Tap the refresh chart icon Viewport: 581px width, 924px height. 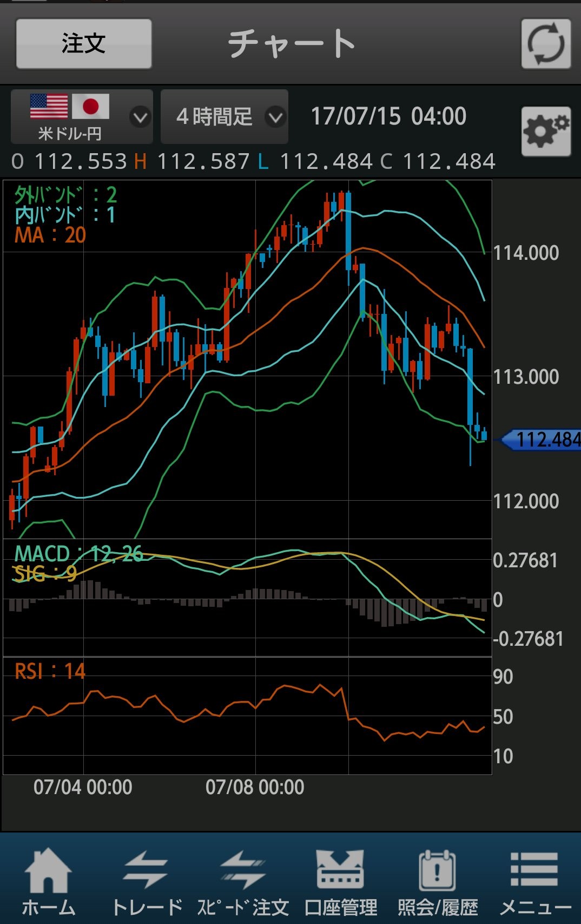(546, 44)
